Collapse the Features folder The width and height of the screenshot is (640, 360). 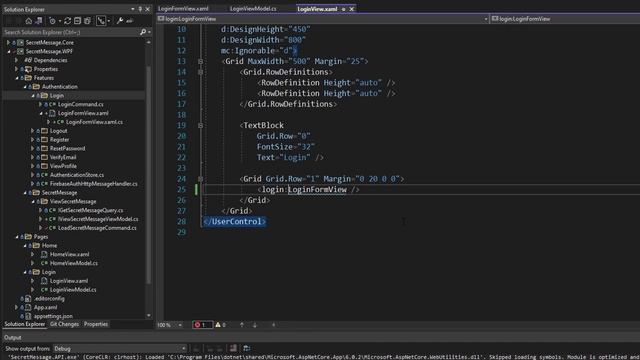click(17, 78)
